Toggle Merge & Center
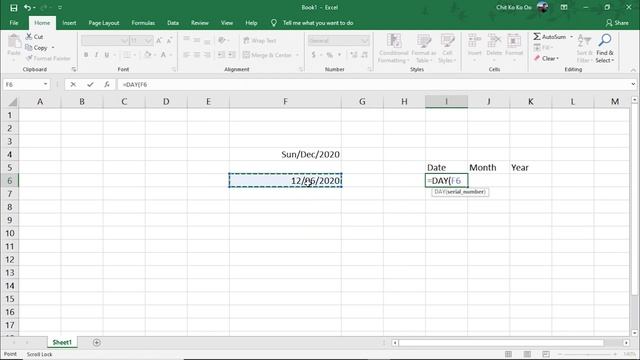The width and height of the screenshot is (640, 360). 268,55
